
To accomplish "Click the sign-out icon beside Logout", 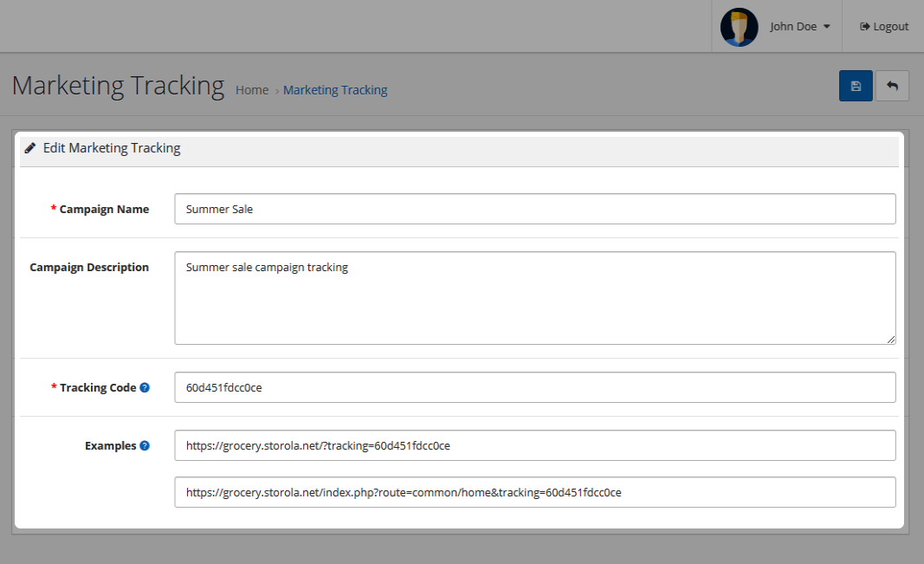I will 864,27.
